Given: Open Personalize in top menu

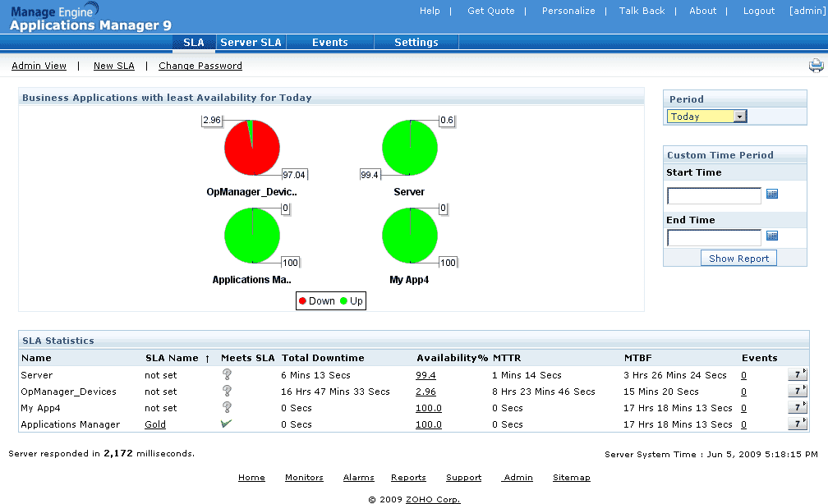Looking at the screenshot, I should 568,11.
